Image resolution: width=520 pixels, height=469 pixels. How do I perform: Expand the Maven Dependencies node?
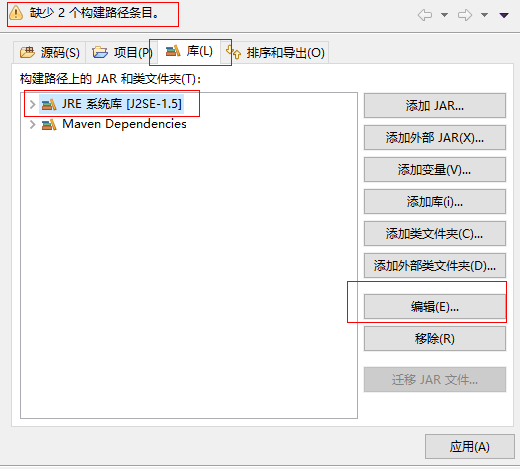(x=32, y=125)
